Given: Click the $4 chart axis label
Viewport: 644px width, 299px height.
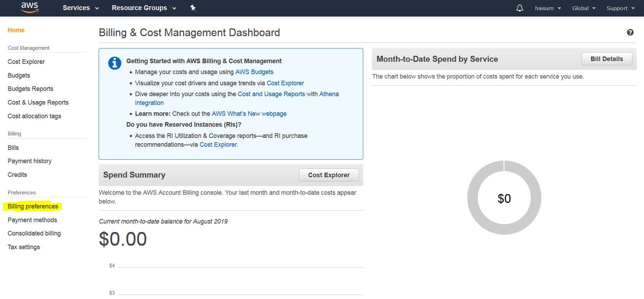Looking at the screenshot, I should click(112, 266).
